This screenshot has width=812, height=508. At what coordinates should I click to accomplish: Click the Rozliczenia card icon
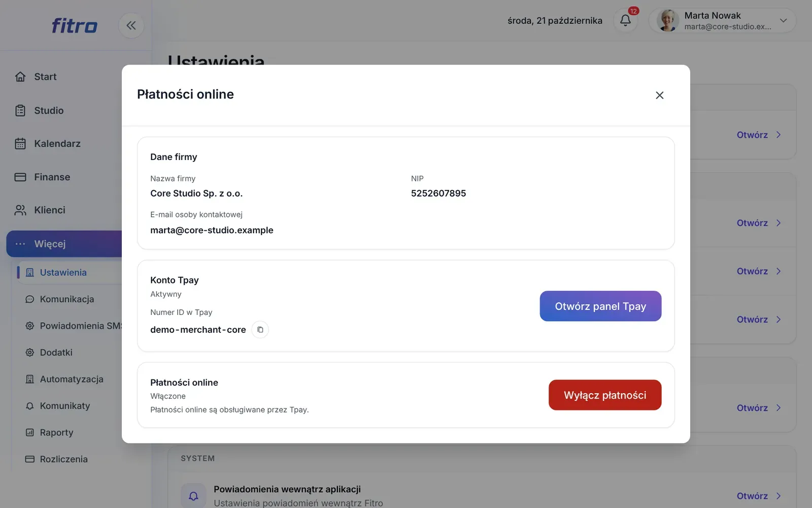(30, 459)
